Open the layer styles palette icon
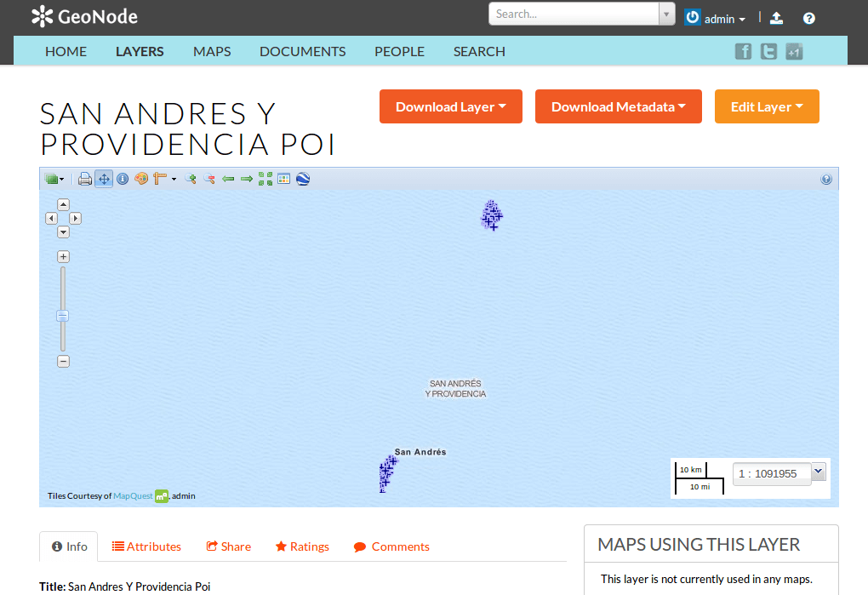The width and height of the screenshot is (868, 595). click(141, 179)
